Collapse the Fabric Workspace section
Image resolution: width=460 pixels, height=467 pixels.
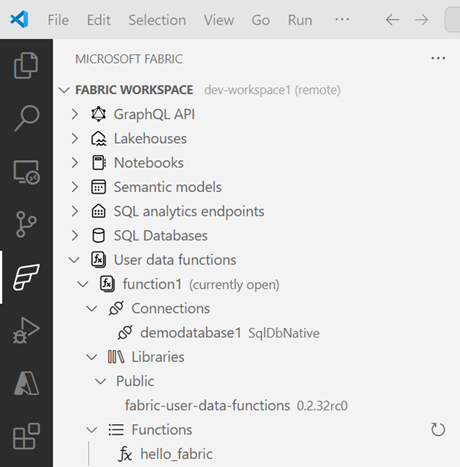[64, 90]
